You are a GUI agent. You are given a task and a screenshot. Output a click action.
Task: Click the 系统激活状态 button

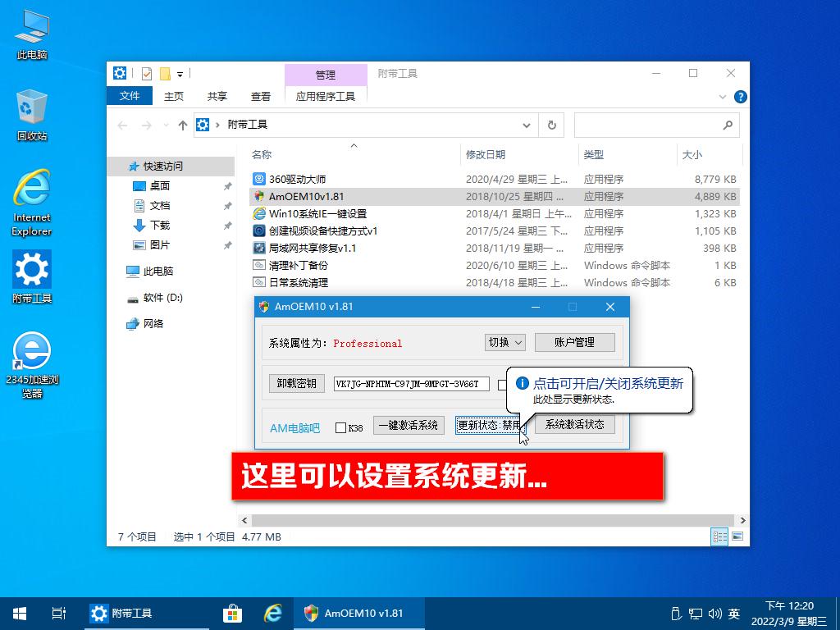(x=574, y=425)
